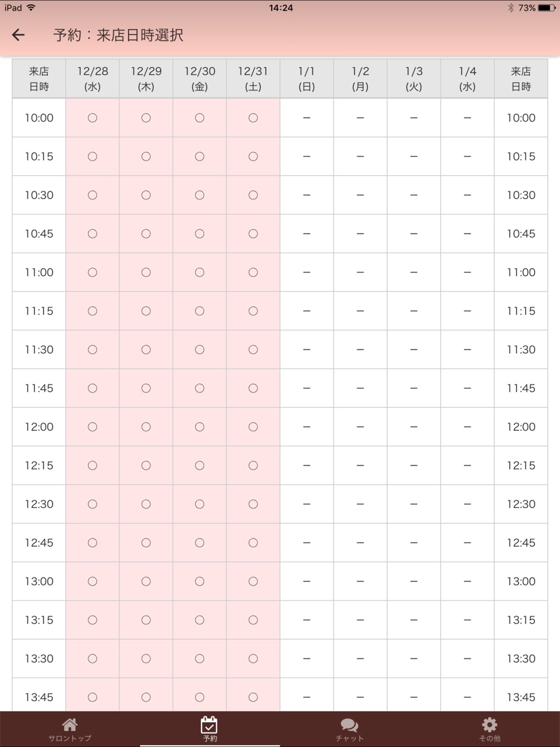The height and width of the screenshot is (747, 560).
Task: Select the 13:00 slot on 12/31
Action: (x=253, y=581)
